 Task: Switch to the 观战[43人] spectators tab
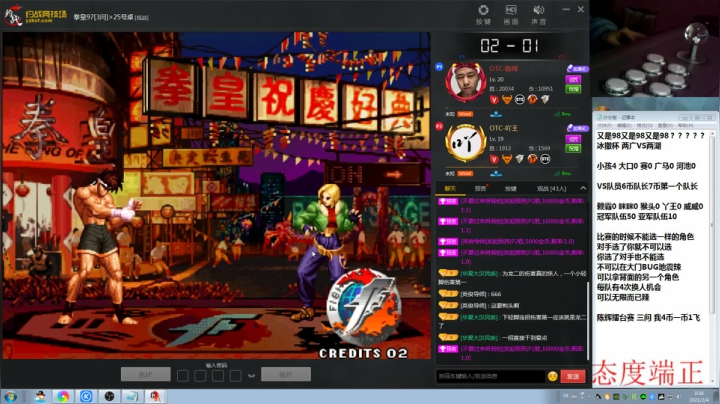551,188
